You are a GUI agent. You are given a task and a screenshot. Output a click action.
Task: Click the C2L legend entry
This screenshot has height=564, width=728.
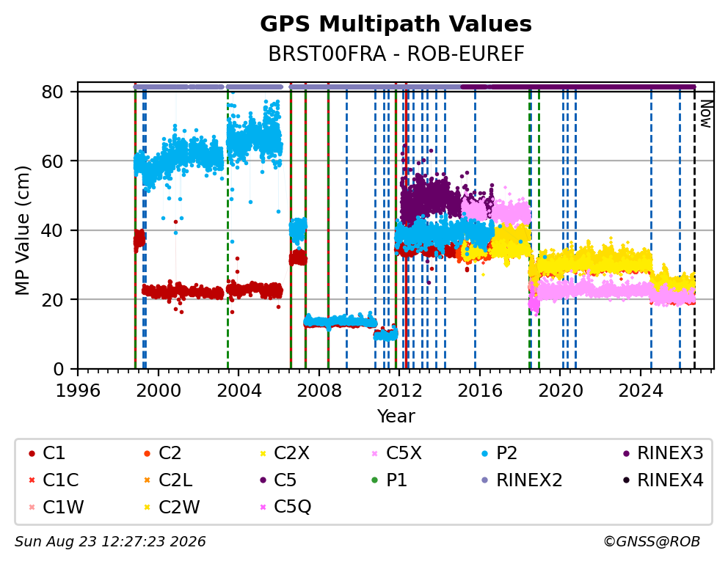168,480
